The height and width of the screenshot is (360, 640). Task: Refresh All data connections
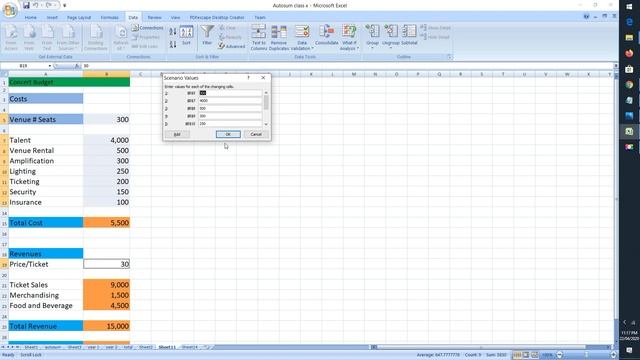coord(121,38)
